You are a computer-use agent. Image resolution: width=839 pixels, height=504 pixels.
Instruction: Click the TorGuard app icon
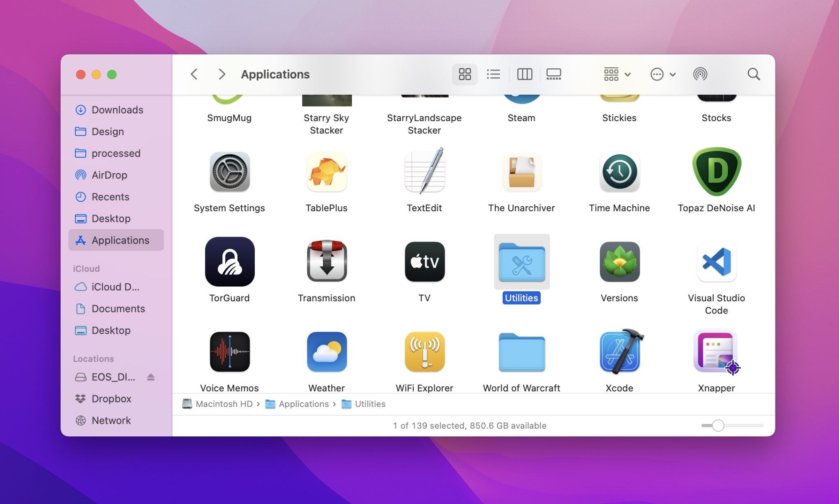229,262
